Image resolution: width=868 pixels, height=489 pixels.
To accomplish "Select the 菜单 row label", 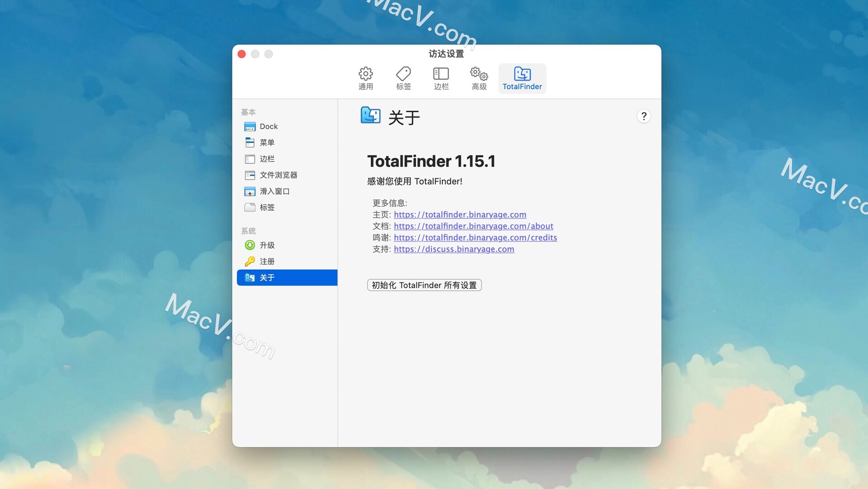I will pos(267,142).
